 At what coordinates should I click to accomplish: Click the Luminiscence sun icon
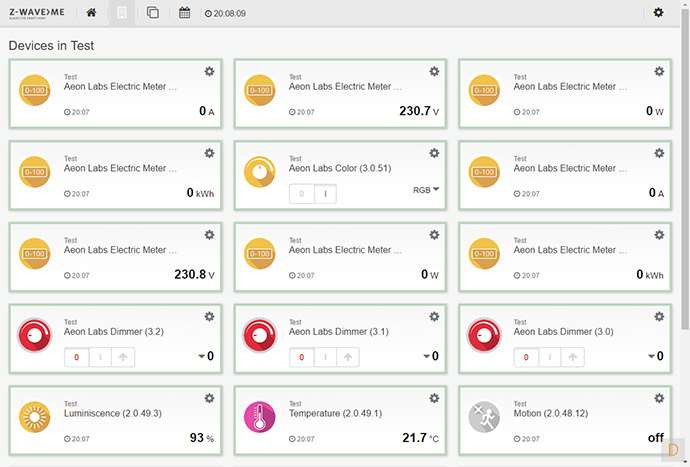tap(35, 417)
